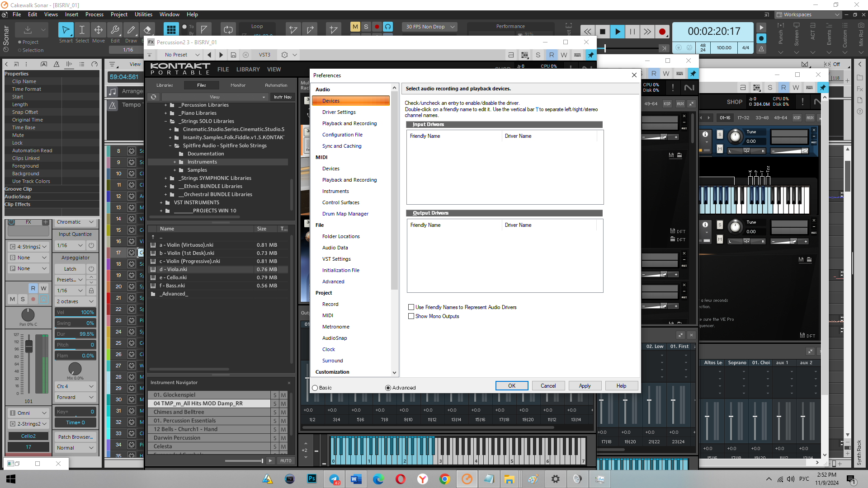Click the track volume fader
Image resolution: width=868 pixels, height=488 pixels.
click(29, 347)
